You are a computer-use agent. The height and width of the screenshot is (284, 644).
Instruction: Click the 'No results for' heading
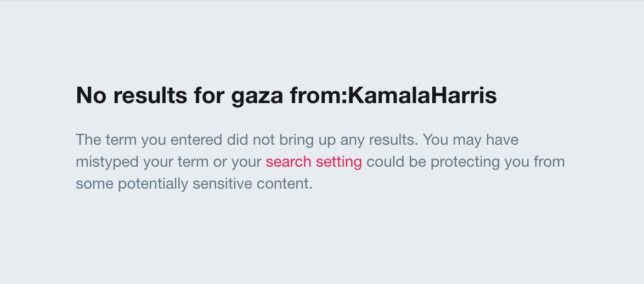150,95
